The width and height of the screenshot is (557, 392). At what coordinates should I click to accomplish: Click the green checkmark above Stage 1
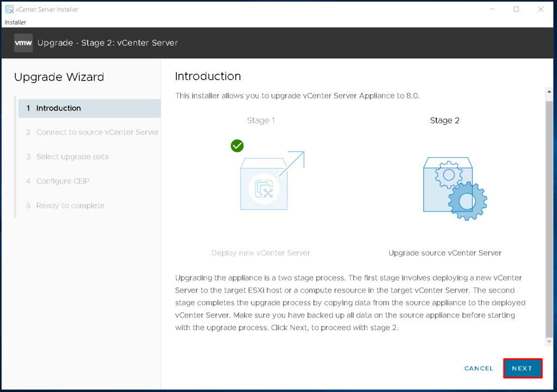tap(237, 146)
